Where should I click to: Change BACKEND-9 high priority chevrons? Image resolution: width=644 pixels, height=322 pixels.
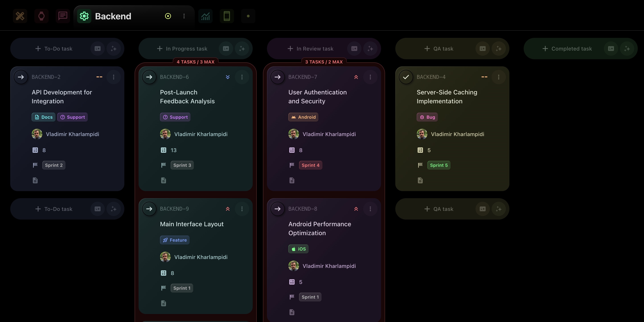pos(228,209)
